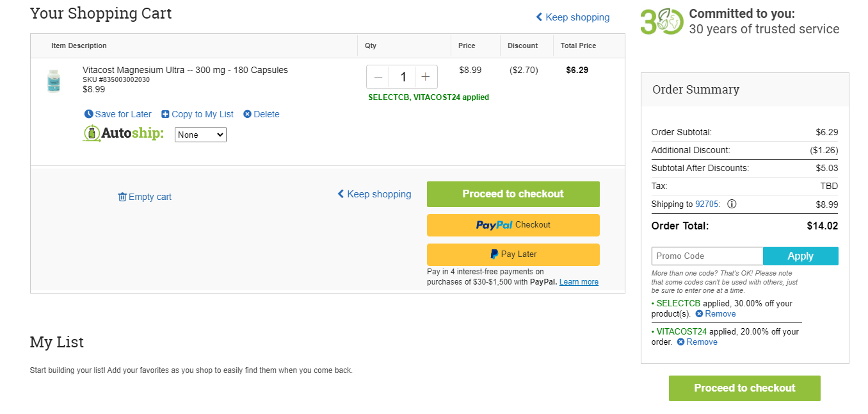This screenshot has width=868, height=414.
Task: Click the minus quantity button
Action: (378, 77)
